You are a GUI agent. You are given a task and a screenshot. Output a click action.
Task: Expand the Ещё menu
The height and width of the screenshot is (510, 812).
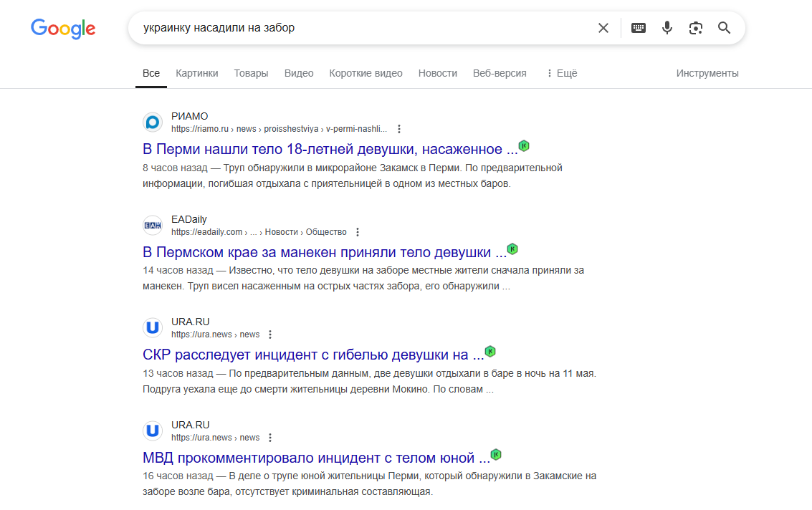pyautogui.click(x=562, y=74)
